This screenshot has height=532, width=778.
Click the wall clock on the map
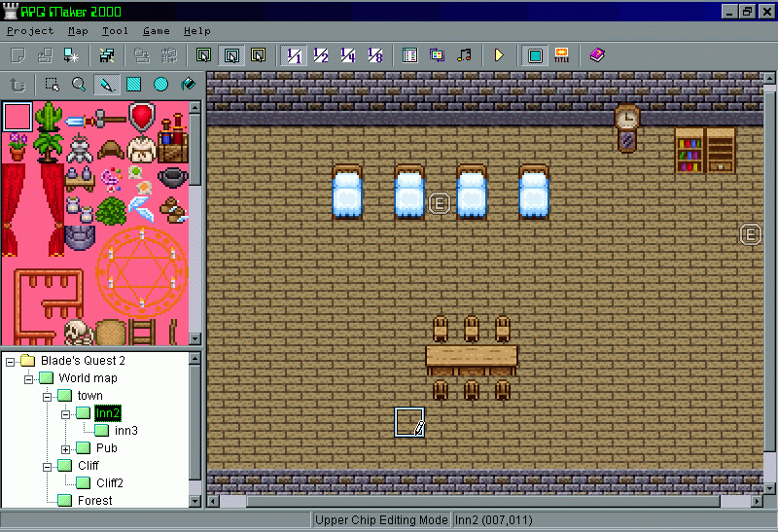pos(627,128)
